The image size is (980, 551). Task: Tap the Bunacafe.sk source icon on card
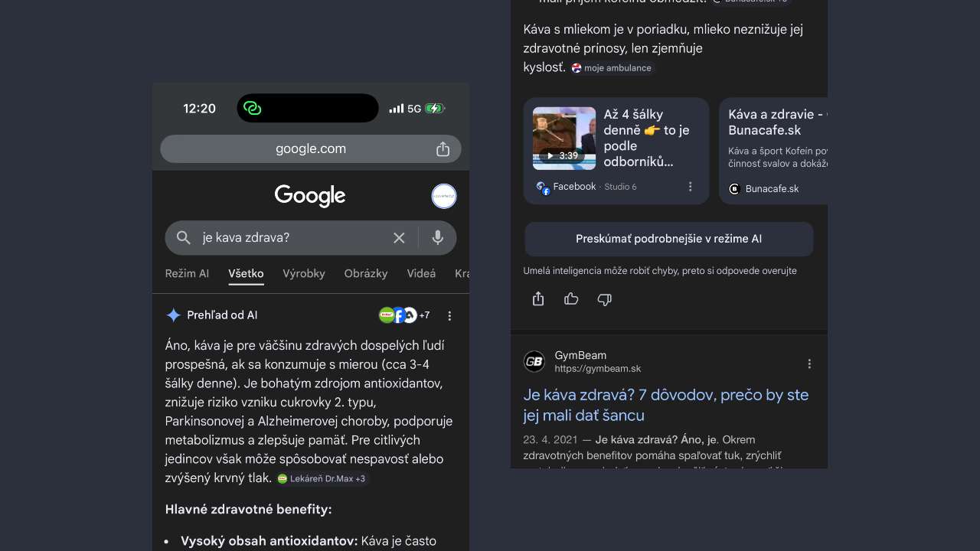[734, 188]
